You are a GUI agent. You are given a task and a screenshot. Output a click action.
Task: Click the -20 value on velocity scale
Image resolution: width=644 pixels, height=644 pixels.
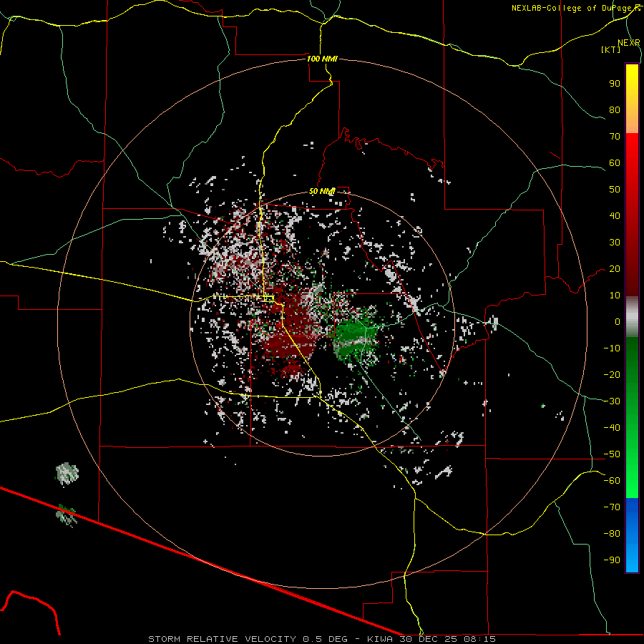tap(612, 374)
